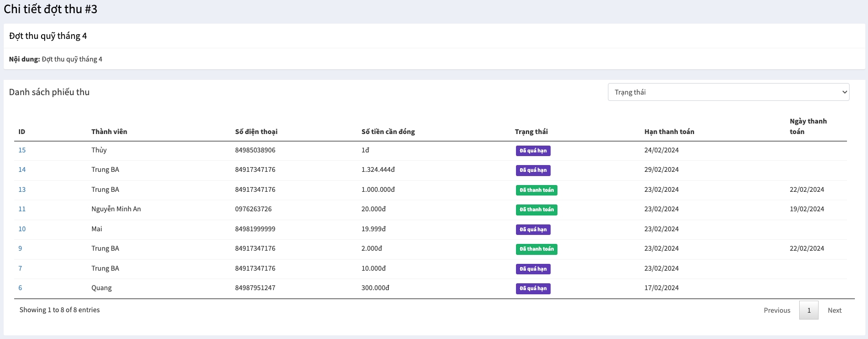Sort by Số điện thoại column header
The height and width of the screenshot is (339, 868).
256,132
